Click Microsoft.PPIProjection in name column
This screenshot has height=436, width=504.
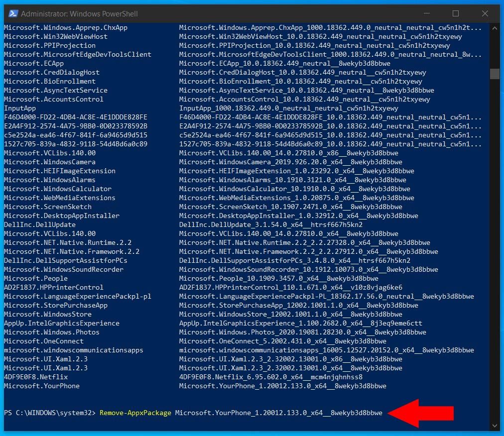pyautogui.click(x=49, y=45)
